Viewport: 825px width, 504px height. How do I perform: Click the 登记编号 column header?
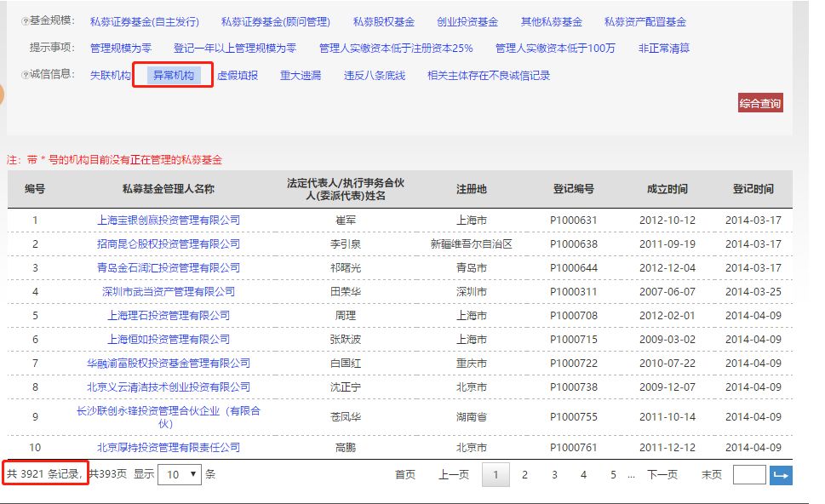coord(574,189)
